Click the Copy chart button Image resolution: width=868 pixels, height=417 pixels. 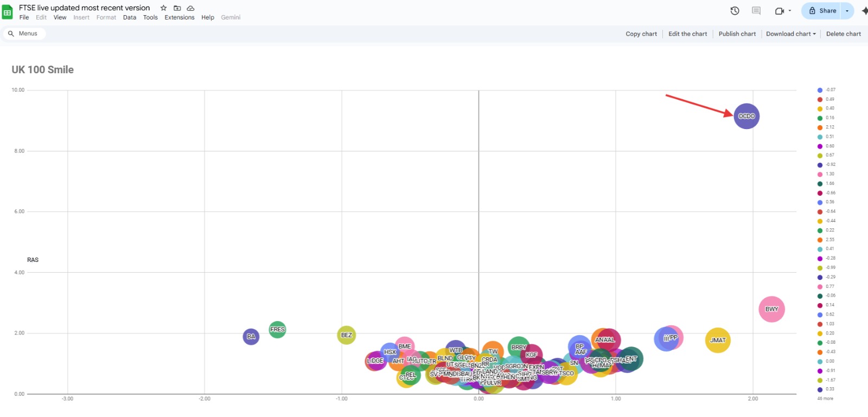pyautogui.click(x=641, y=34)
